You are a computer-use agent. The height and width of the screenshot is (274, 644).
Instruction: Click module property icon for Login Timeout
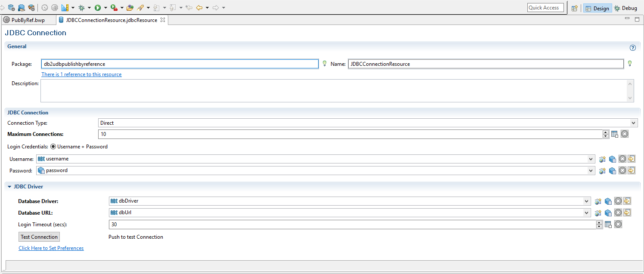608,224
